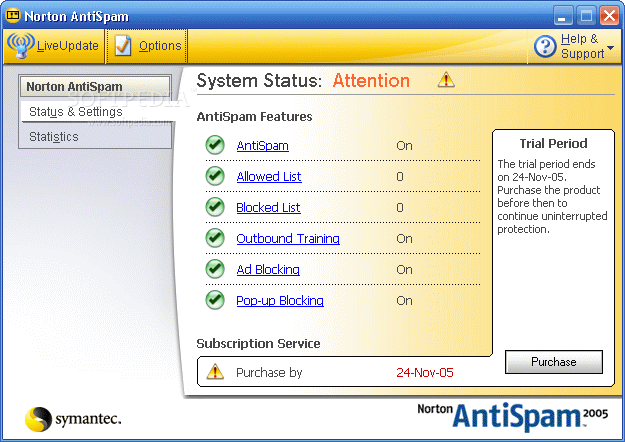This screenshot has height=442, width=625.
Task: Click the 'Purchase by' label
Action: (269, 373)
